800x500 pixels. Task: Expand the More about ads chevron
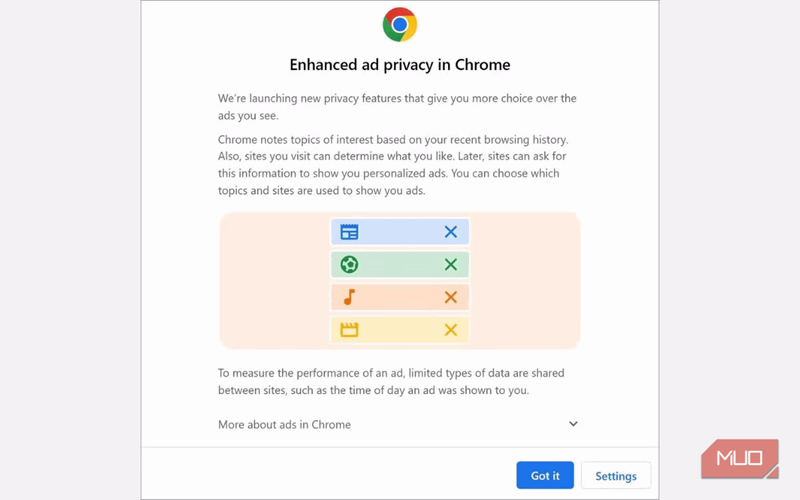573,424
